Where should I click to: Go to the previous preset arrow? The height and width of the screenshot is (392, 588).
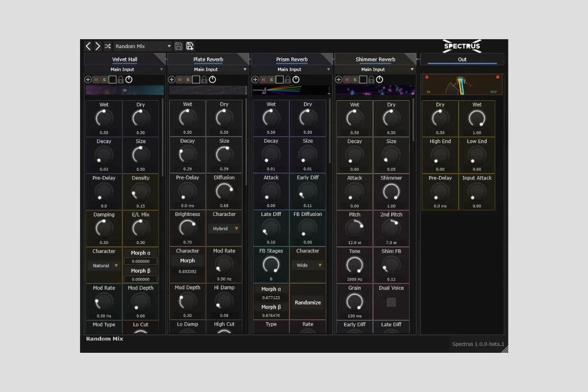88,46
